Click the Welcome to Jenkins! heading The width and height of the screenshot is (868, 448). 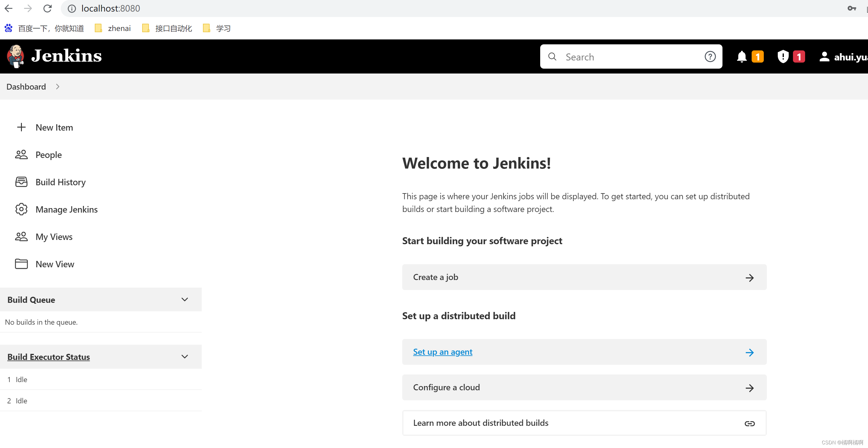click(x=476, y=163)
